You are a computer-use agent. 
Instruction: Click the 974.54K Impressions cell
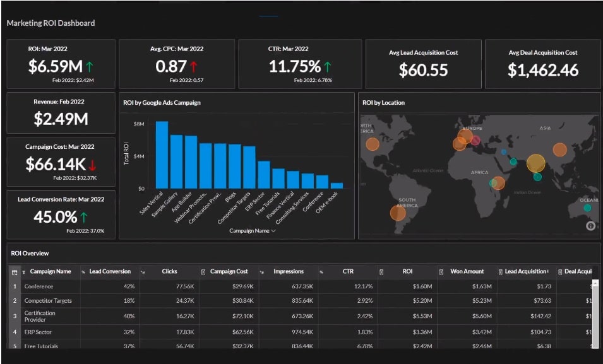click(302, 332)
